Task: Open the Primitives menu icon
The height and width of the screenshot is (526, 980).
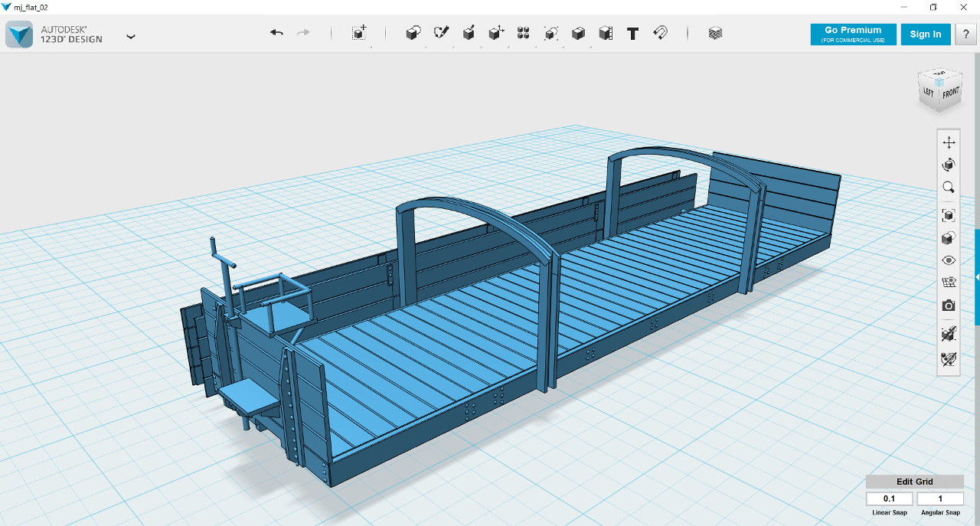Action: [x=413, y=33]
